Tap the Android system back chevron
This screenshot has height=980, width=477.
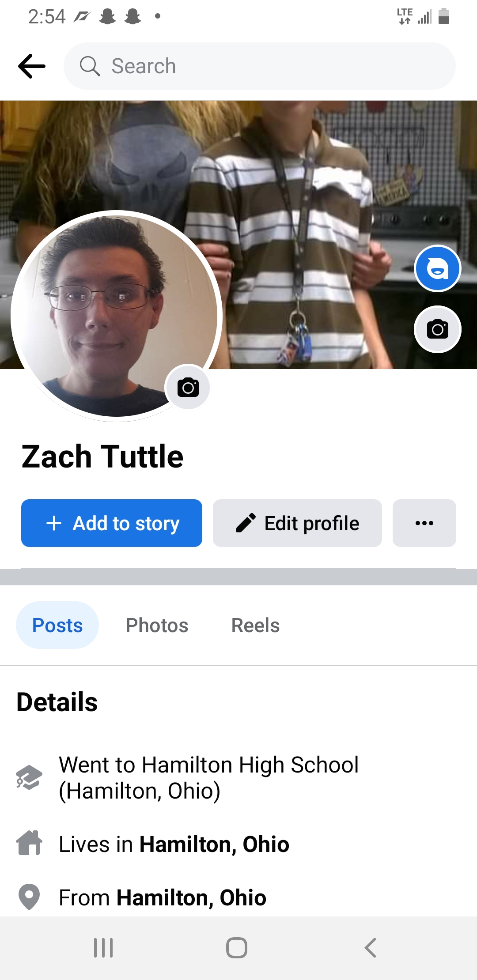[370, 948]
